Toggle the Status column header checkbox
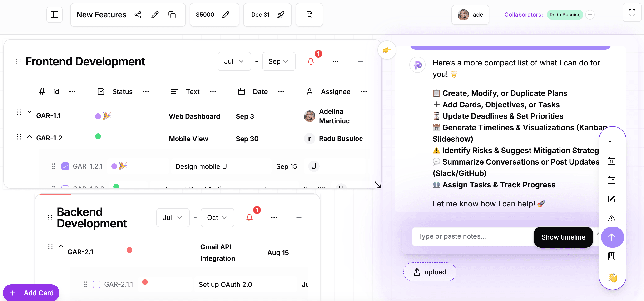This screenshot has height=301, width=644. [101, 91]
